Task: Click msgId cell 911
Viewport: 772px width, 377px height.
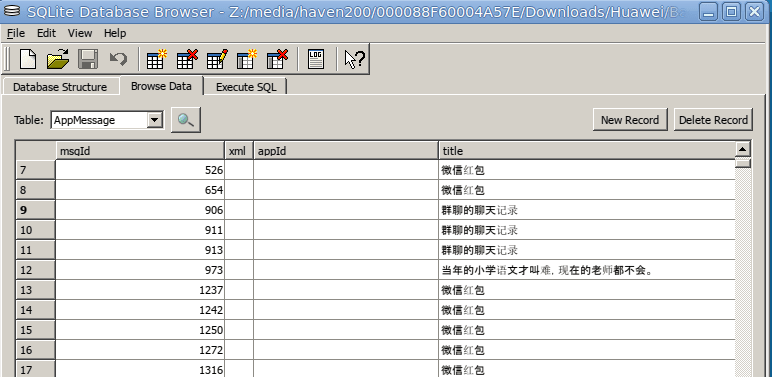Action: pos(140,230)
